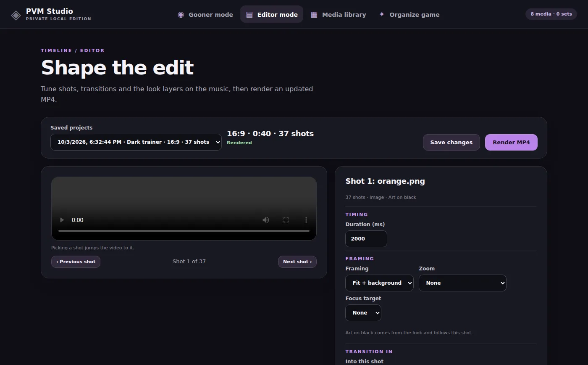The height and width of the screenshot is (365, 588).
Task: Open the Focus target dropdown
Action: point(363,313)
